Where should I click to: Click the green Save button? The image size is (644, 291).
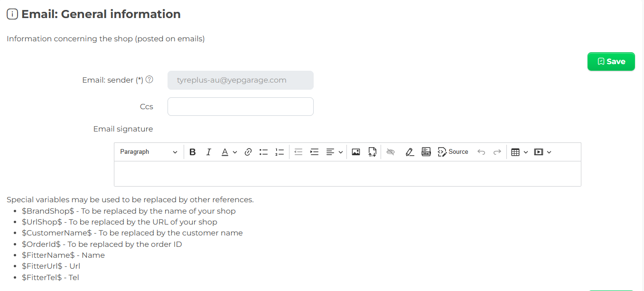point(611,61)
